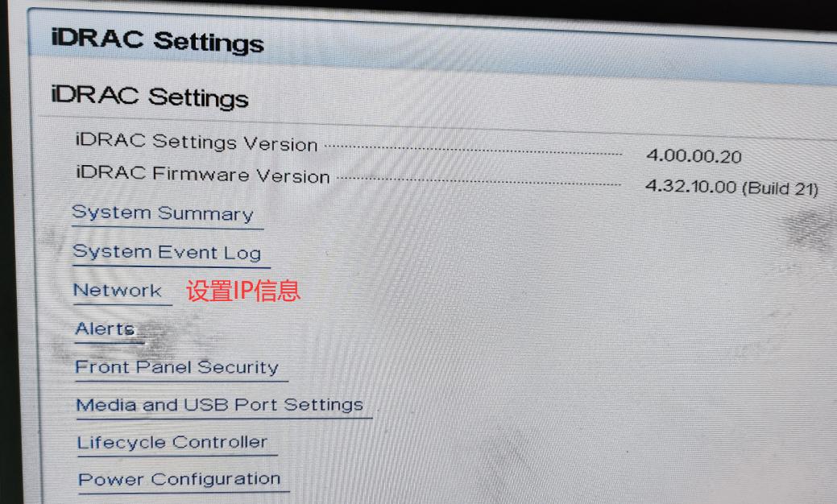Click the red 设置IP信息 annotation
The height and width of the screenshot is (504, 837).
click(x=242, y=291)
